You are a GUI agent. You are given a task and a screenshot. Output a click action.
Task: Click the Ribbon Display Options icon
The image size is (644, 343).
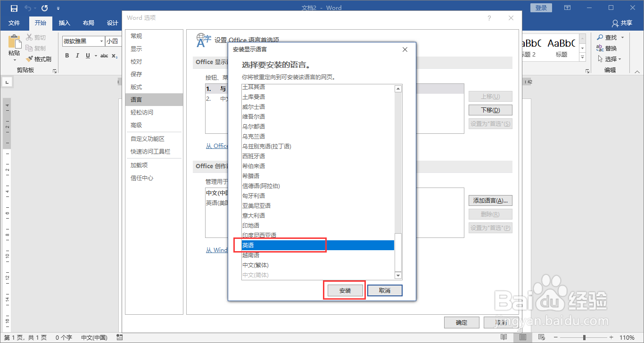tap(568, 8)
